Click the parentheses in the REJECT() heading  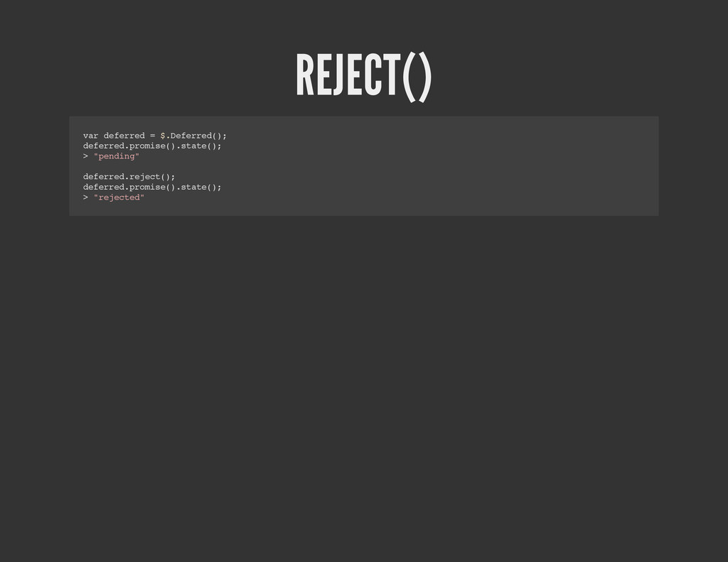click(x=417, y=77)
